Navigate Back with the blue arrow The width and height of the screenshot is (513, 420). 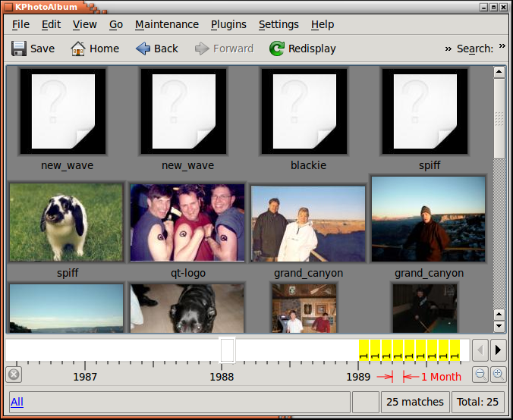[157, 49]
